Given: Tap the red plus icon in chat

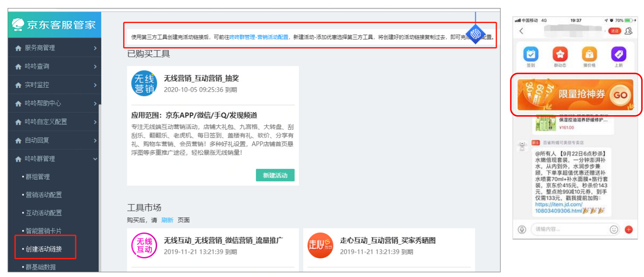Looking at the screenshot, I should pos(628,229).
